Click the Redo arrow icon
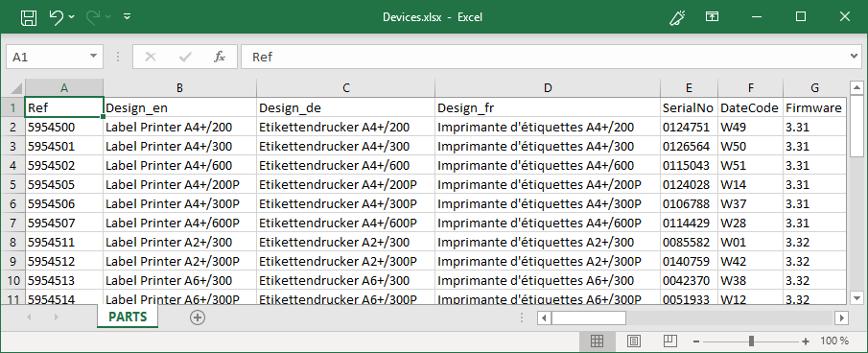 [x=93, y=17]
